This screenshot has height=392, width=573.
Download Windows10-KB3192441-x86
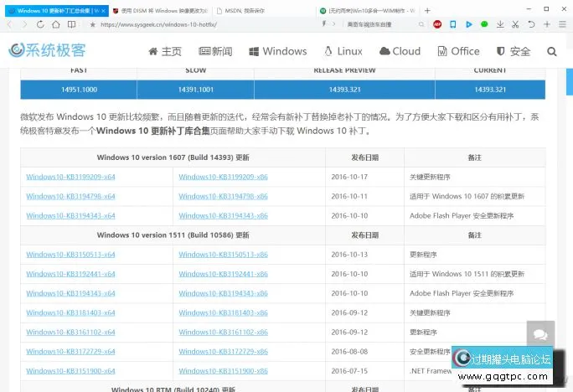pyautogui.click(x=223, y=274)
